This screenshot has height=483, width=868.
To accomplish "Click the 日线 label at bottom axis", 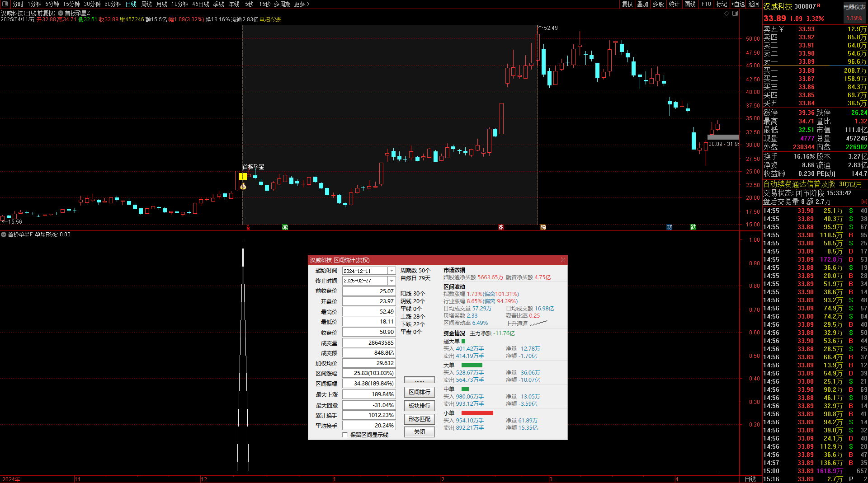I will tap(750, 479).
